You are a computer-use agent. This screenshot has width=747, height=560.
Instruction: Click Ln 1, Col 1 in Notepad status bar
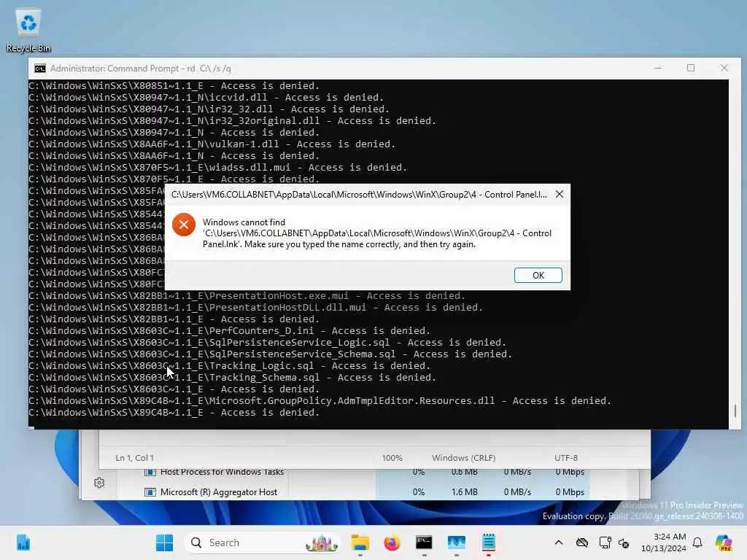(135, 458)
